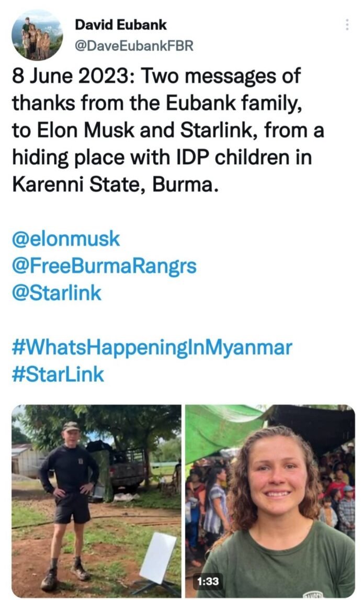Search the #WhatsHappeningInMyanmar hashtag
This screenshot has height=600, width=364.
coord(151,347)
